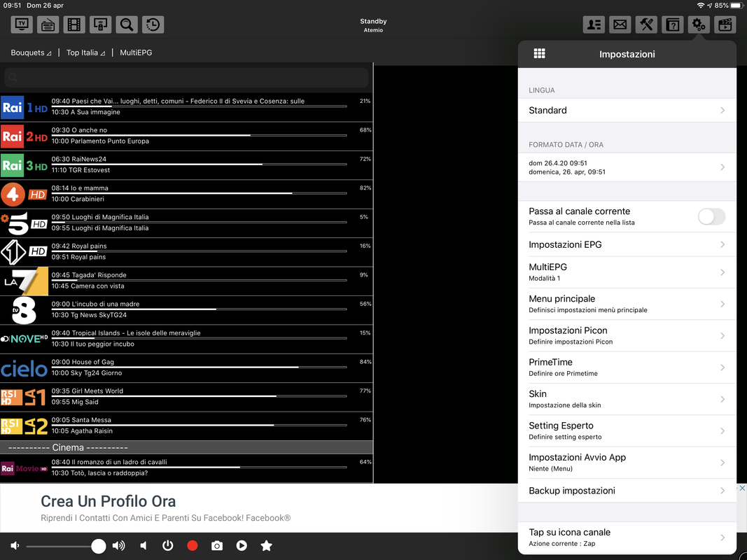Click the low volume speaker icon

[15, 545]
